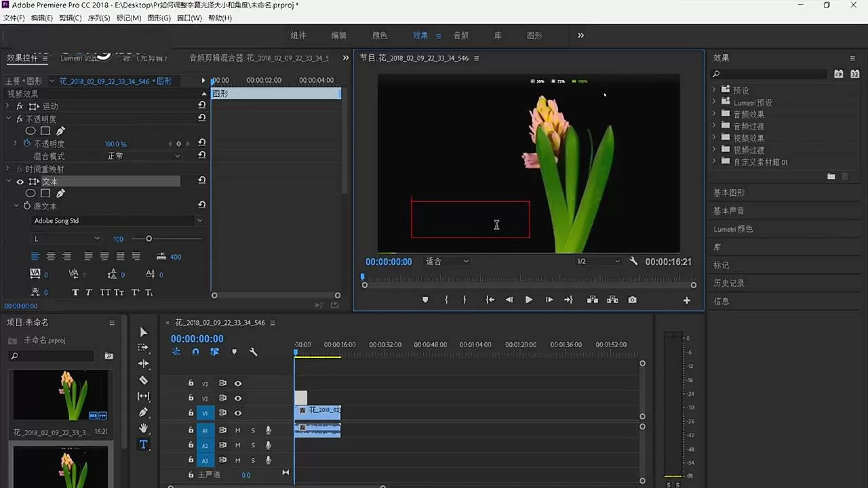Open the 文件(F) menu
Viewport: 868px width, 488px height.
click(x=14, y=18)
